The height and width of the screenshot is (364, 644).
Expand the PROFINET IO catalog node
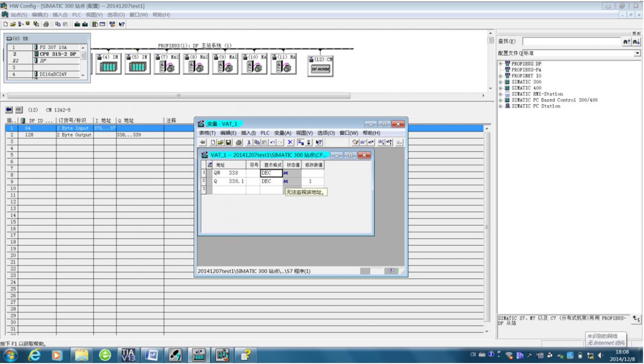(501, 76)
